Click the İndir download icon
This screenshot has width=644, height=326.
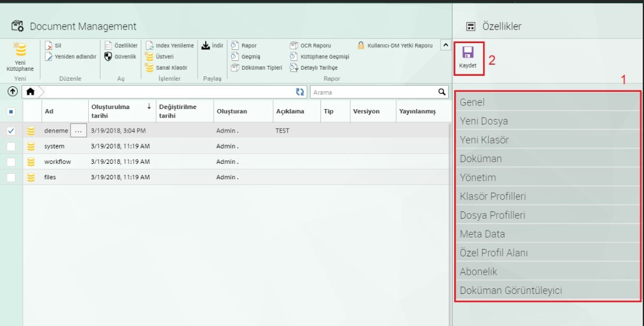pyautogui.click(x=206, y=46)
